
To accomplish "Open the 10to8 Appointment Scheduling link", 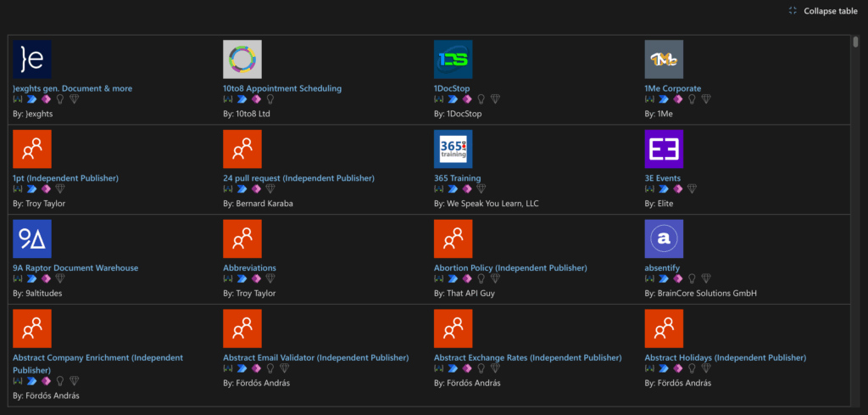I will tap(282, 88).
